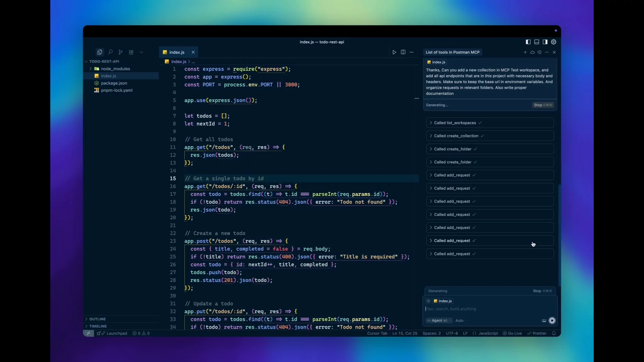The image size is (644, 362).
Task: Open the Explorer files icon
Action: click(100, 52)
